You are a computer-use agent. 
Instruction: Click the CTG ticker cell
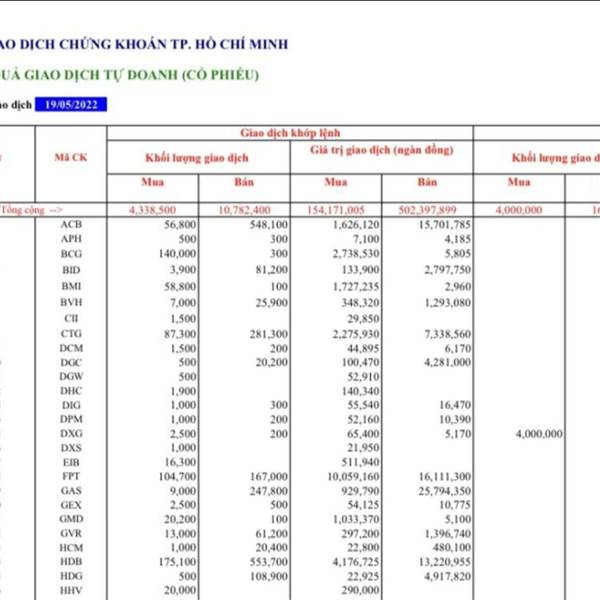(71, 334)
